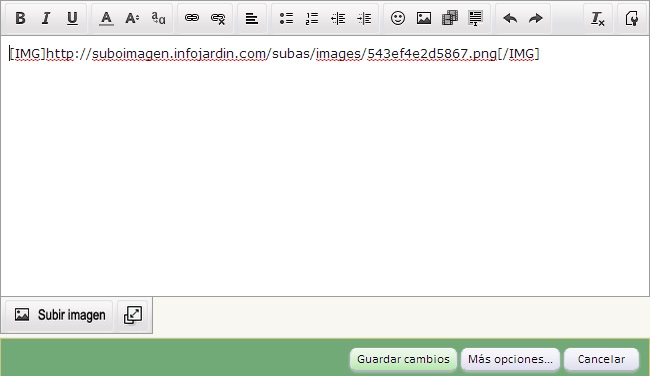650x376 pixels.
Task: Click inside the message text area
Action: pos(325,166)
